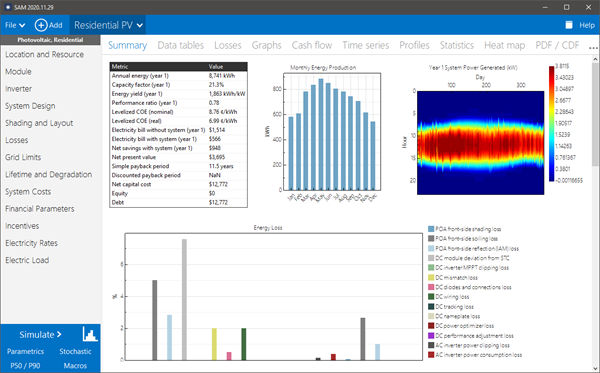Select the Levelized COE (nominal) row
This screenshot has width=600, height=373.
[178, 112]
